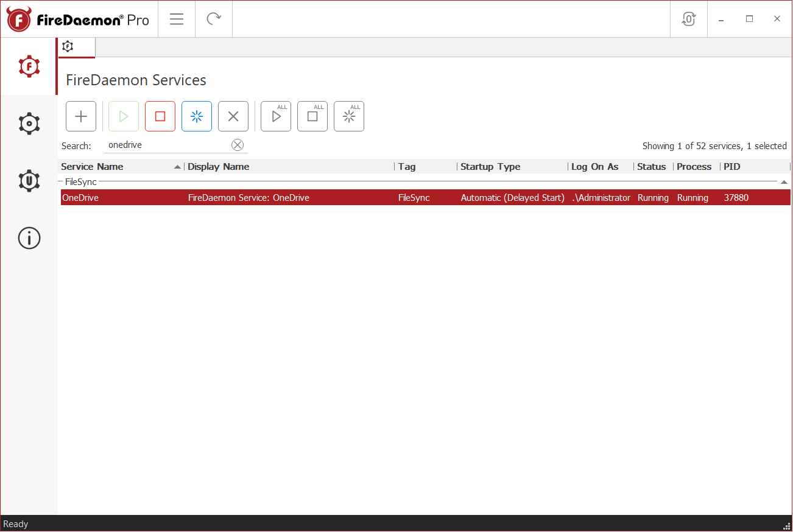Sort by Process column header
Screen dimensions: 793x532
(x=696, y=167)
